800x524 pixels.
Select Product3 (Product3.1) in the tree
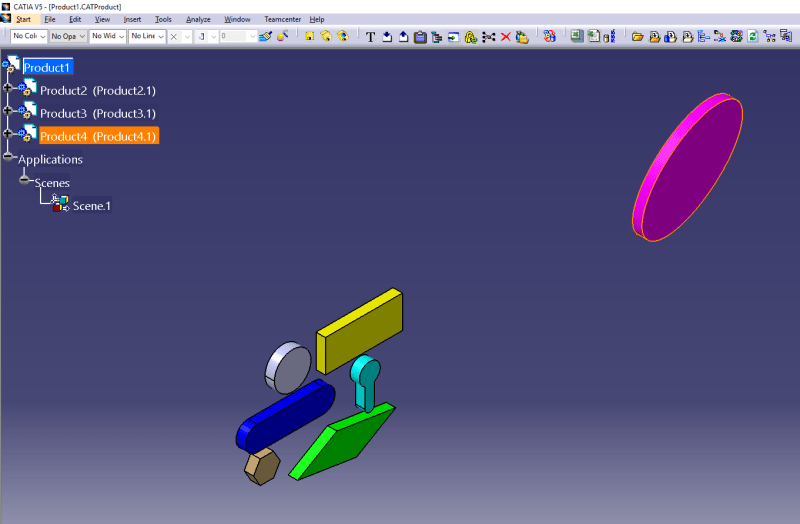98,113
